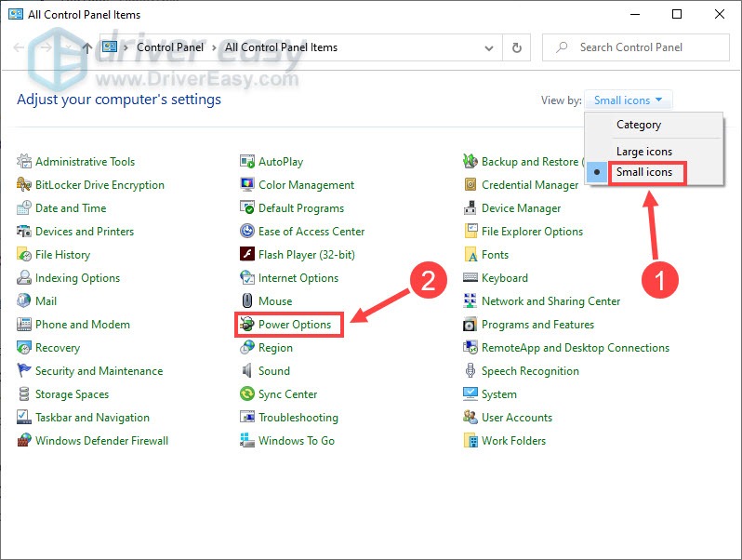Viewport: 742px width, 560px height.
Task: Click the Sound speaker icon
Action: pos(247,370)
